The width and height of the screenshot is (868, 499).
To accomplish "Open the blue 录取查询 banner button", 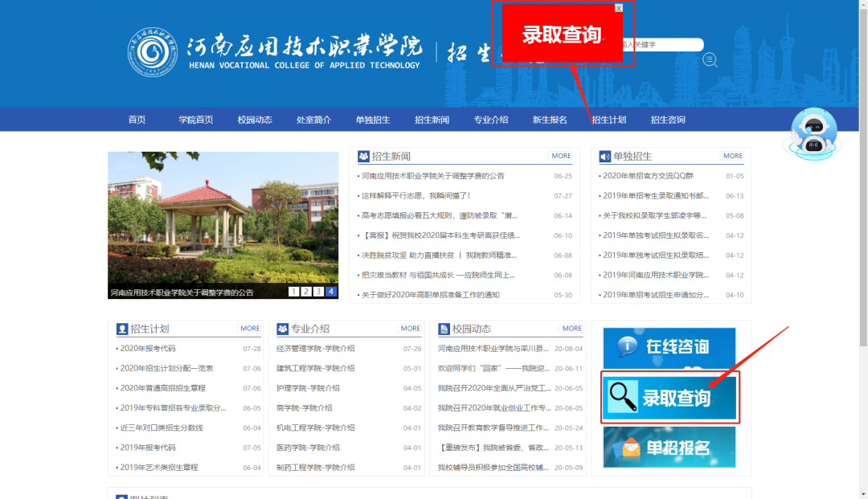I will tap(670, 398).
